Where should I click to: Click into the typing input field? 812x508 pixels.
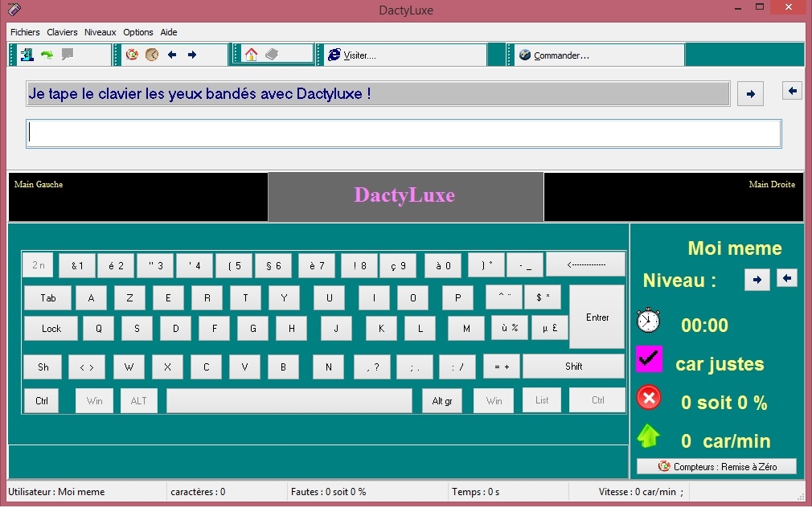(404, 133)
